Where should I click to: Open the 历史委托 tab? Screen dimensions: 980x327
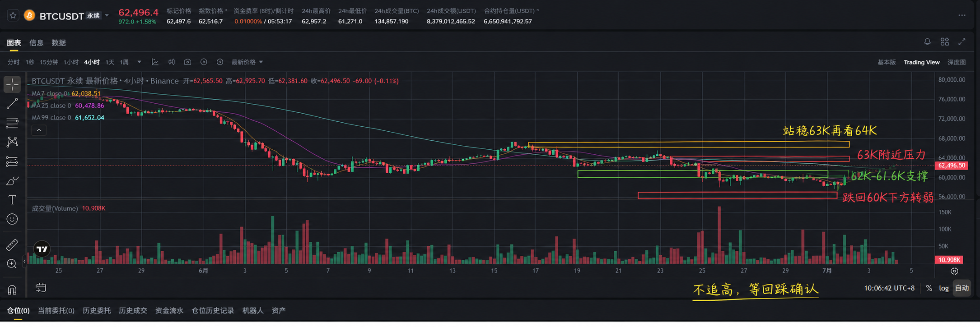[97, 311]
